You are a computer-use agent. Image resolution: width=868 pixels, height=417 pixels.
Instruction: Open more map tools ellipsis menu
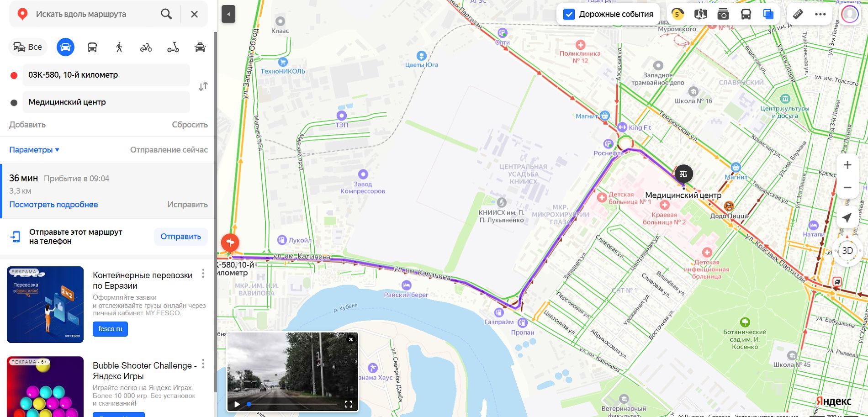[x=820, y=14]
